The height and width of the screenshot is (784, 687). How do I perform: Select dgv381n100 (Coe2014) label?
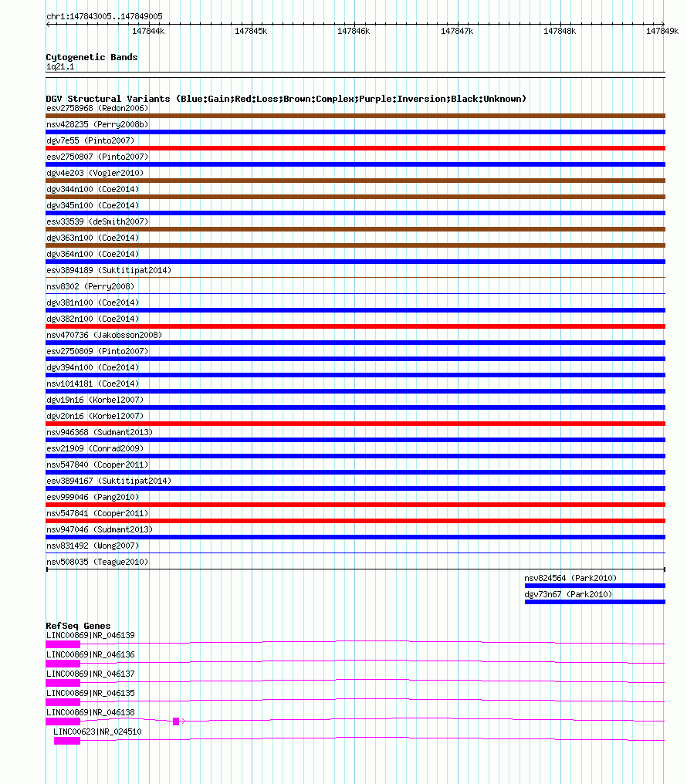[93, 302]
